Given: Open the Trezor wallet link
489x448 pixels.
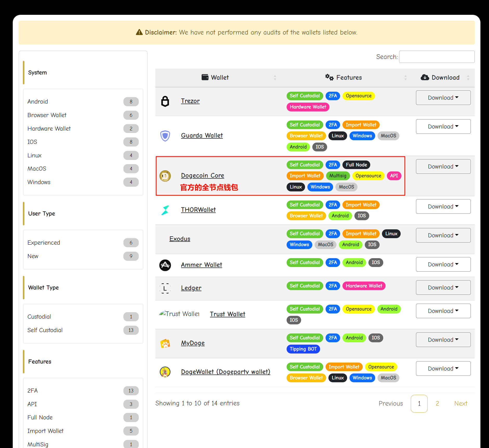Looking at the screenshot, I should point(190,101).
